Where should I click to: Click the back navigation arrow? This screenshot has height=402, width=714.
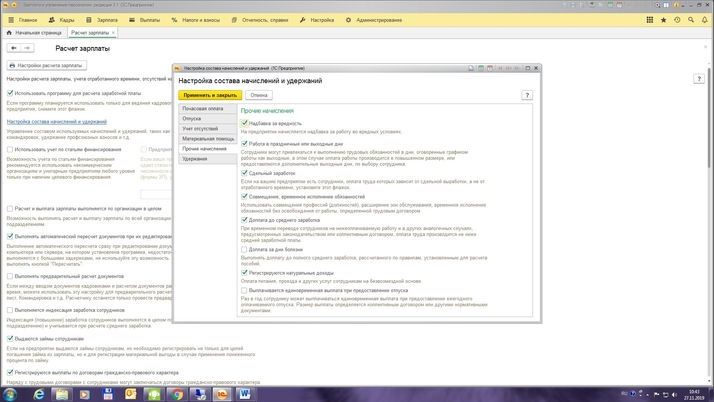pyautogui.click(x=14, y=48)
